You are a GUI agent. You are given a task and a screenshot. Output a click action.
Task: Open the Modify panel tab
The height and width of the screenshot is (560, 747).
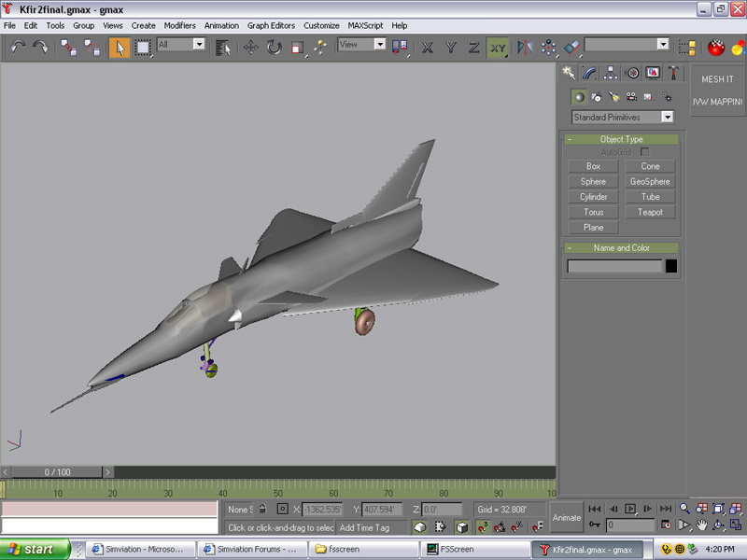tap(589, 73)
